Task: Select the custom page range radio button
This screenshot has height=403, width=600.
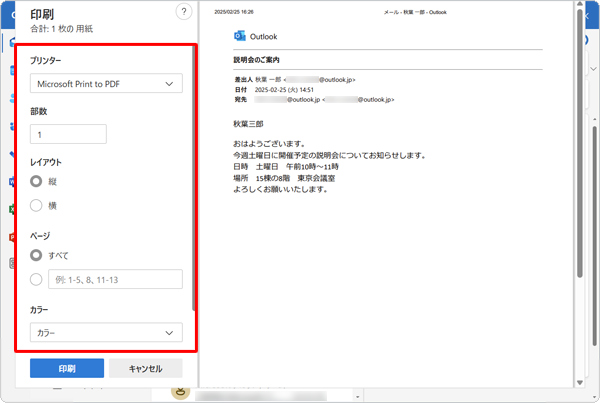Action: click(36, 279)
